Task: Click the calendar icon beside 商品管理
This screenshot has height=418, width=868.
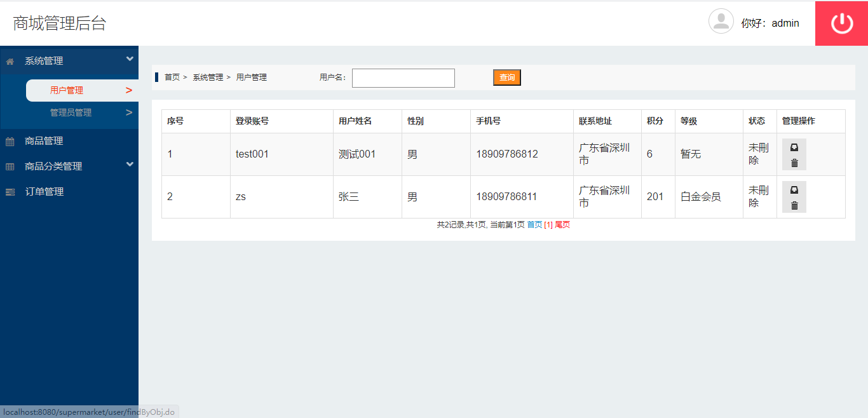Action: [10, 142]
